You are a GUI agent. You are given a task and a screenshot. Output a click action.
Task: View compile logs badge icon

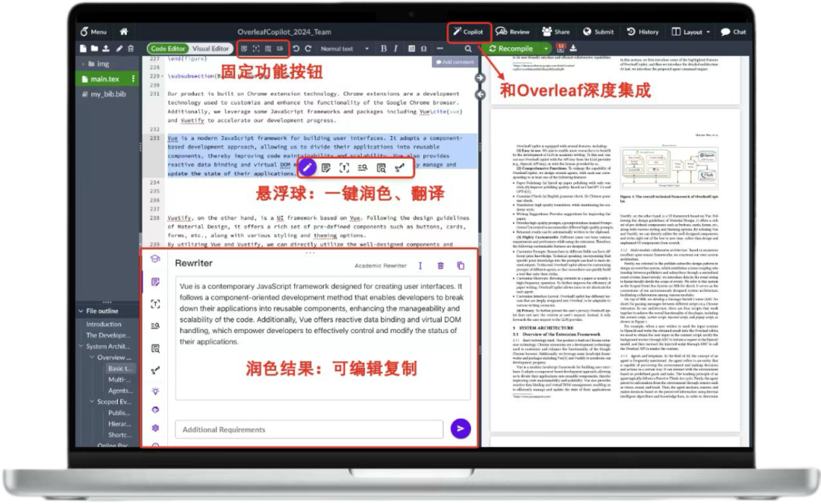(x=561, y=48)
